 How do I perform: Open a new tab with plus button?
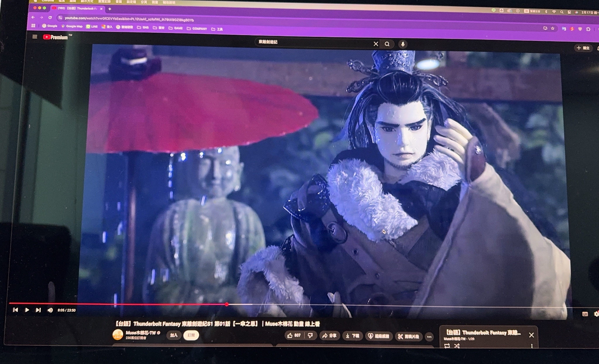(110, 9)
